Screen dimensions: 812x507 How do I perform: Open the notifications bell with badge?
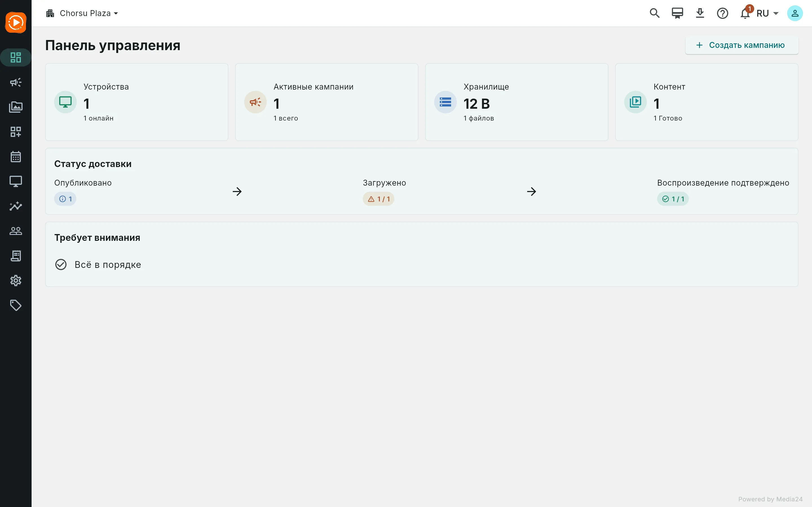(745, 14)
